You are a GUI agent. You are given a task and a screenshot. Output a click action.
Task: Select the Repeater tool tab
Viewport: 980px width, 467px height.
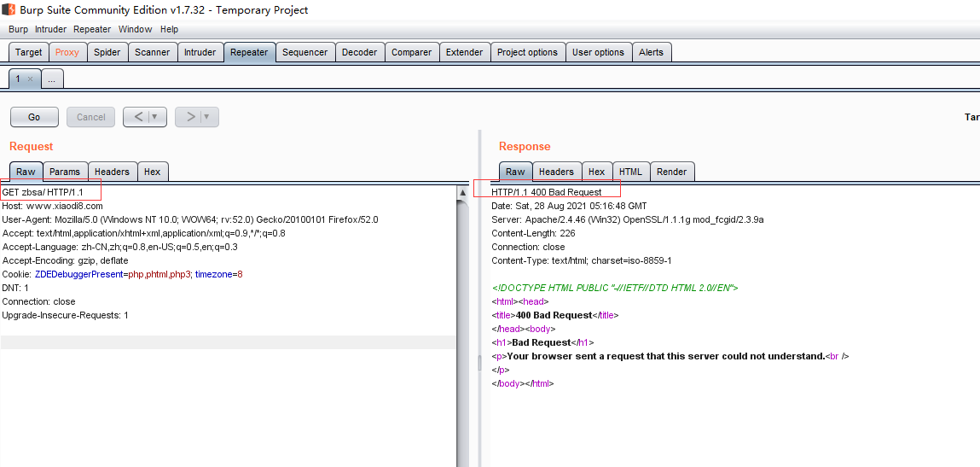coord(249,53)
